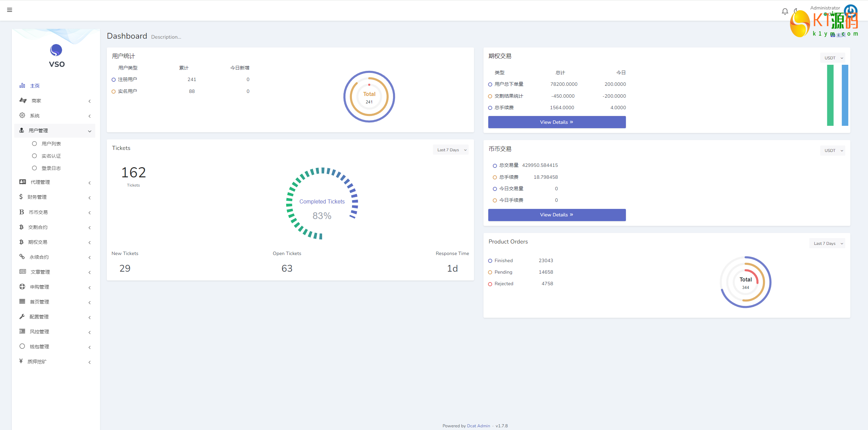Open the 代理管理 menu item

click(x=55, y=182)
